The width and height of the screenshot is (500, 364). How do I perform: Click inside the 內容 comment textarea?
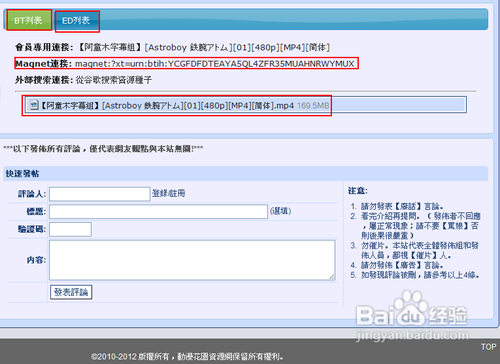point(192,260)
